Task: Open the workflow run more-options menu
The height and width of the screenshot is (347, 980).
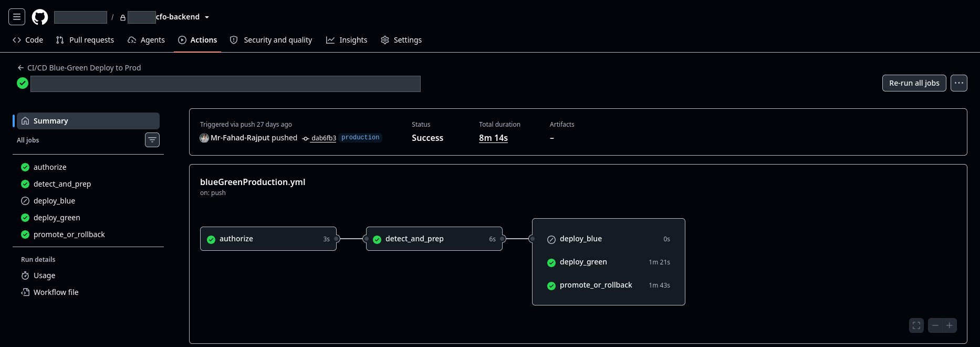Action: 959,83
